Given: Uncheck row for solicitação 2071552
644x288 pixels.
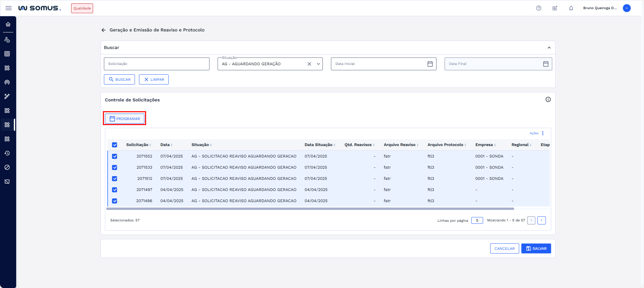Looking at the screenshot, I should [115, 156].
